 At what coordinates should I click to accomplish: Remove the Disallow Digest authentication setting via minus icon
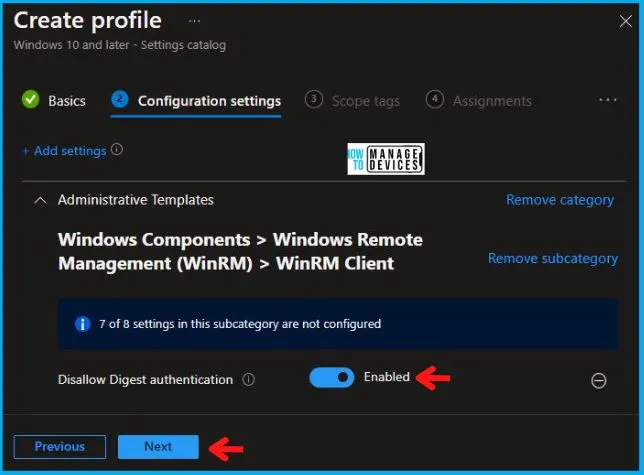tap(598, 381)
